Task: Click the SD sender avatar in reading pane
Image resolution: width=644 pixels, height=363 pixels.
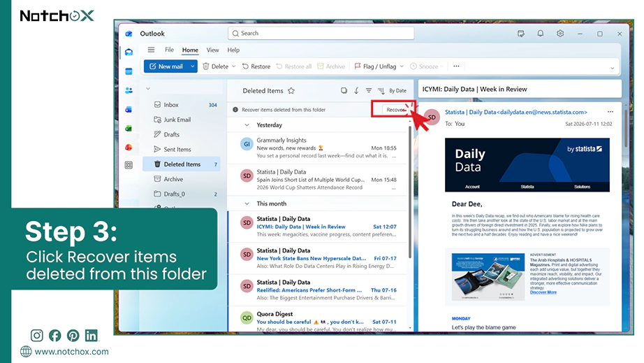Action: [432, 118]
